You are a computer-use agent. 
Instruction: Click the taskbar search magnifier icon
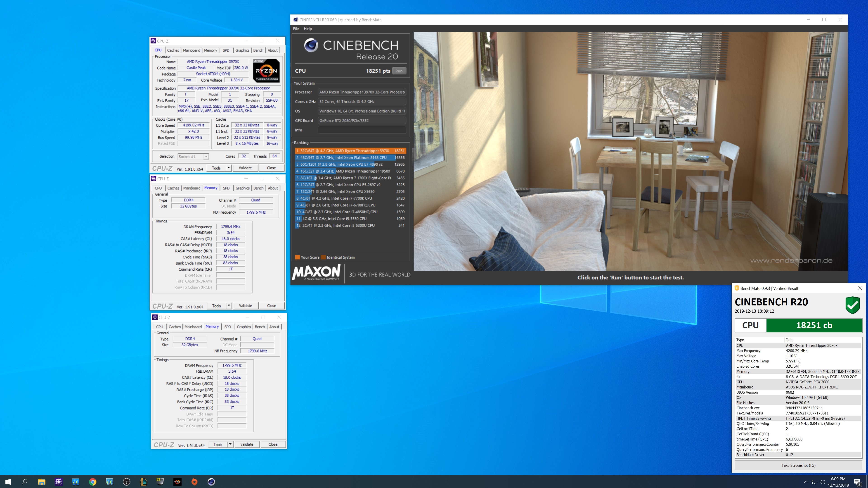pyautogui.click(x=24, y=482)
